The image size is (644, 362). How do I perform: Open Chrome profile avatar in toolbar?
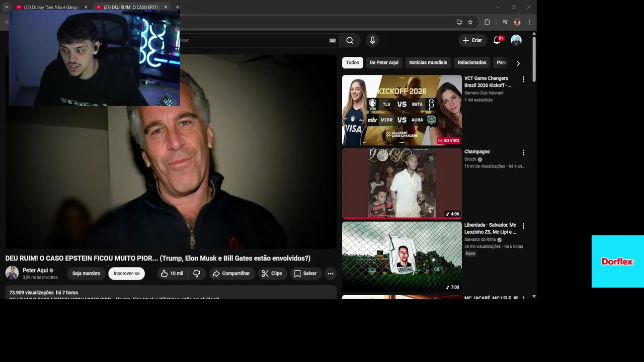click(517, 22)
